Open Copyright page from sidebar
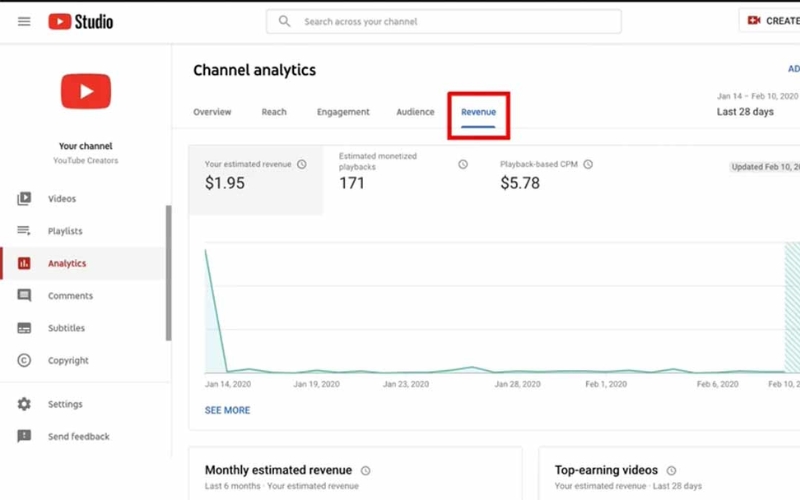The width and height of the screenshot is (800, 500). tap(68, 360)
